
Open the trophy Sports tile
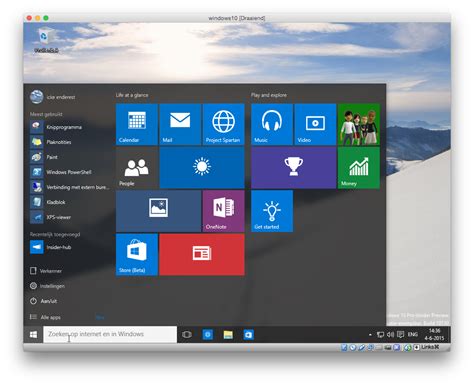point(294,168)
